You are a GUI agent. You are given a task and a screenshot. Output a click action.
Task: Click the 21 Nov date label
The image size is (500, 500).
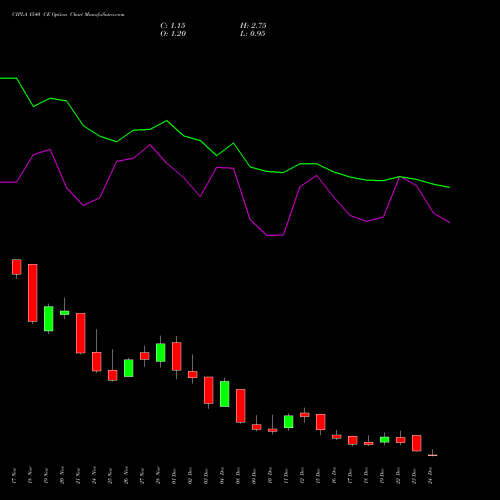tap(78, 476)
